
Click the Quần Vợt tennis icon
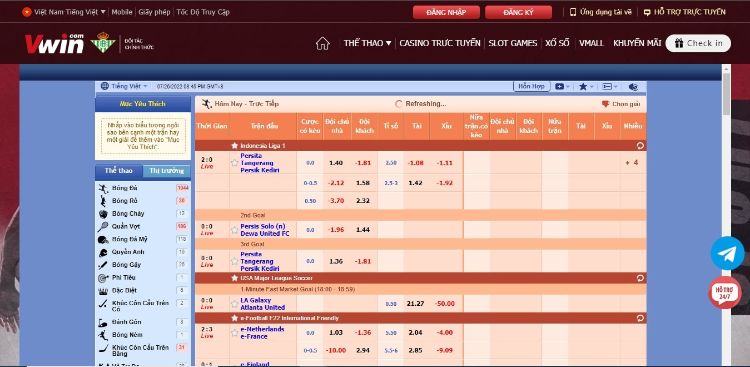tap(103, 226)
